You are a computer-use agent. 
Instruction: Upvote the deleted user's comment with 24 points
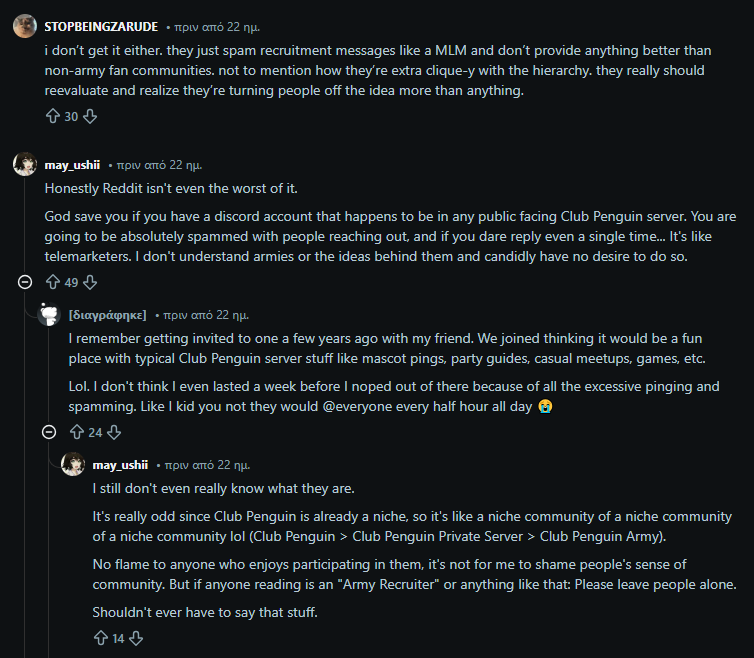pyautogui.click(x=77, y=432)
